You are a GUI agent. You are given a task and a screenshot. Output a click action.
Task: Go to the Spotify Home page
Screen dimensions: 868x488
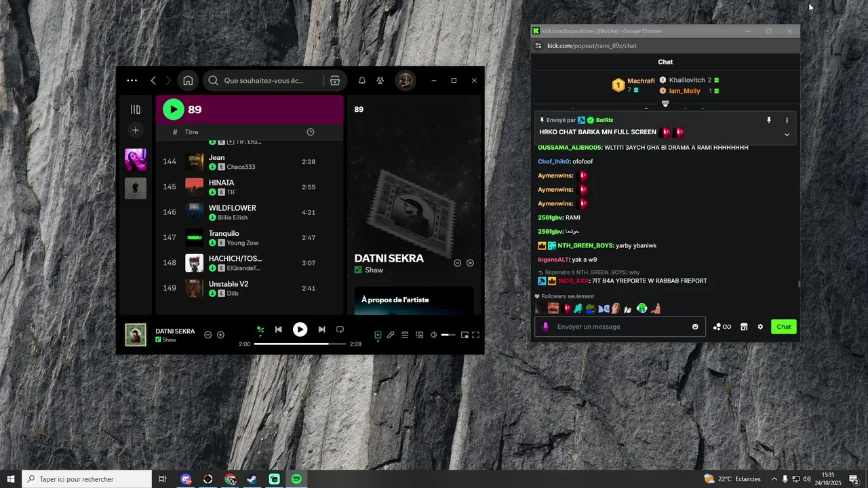point(188,81)
